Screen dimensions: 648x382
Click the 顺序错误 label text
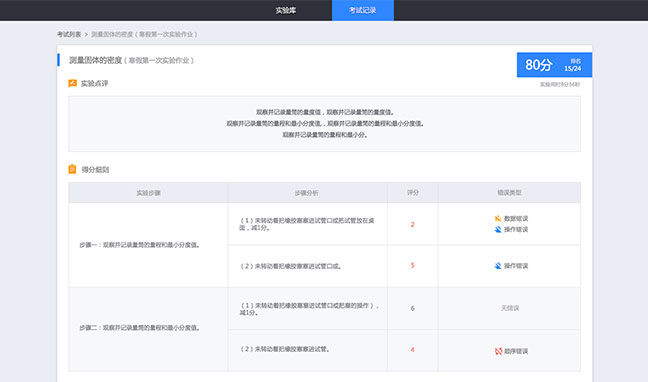(516, 351)
